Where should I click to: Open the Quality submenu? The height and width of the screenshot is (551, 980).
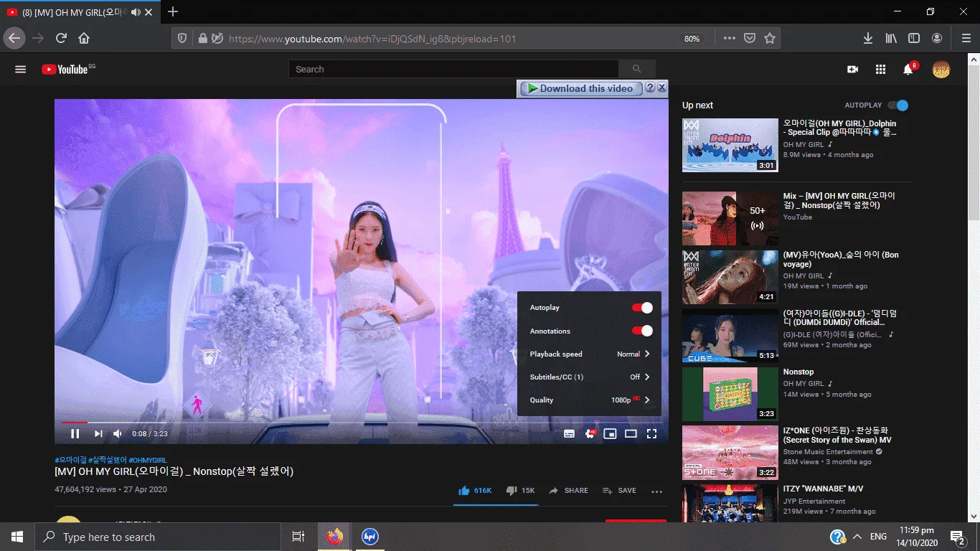click(x=589, y=400)
